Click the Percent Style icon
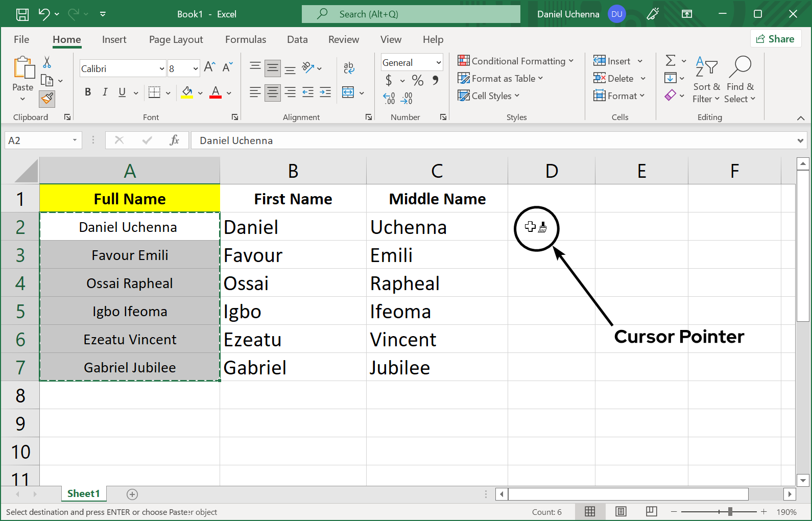Viewport: 812px width, 521px height. [x=417, y=80]
